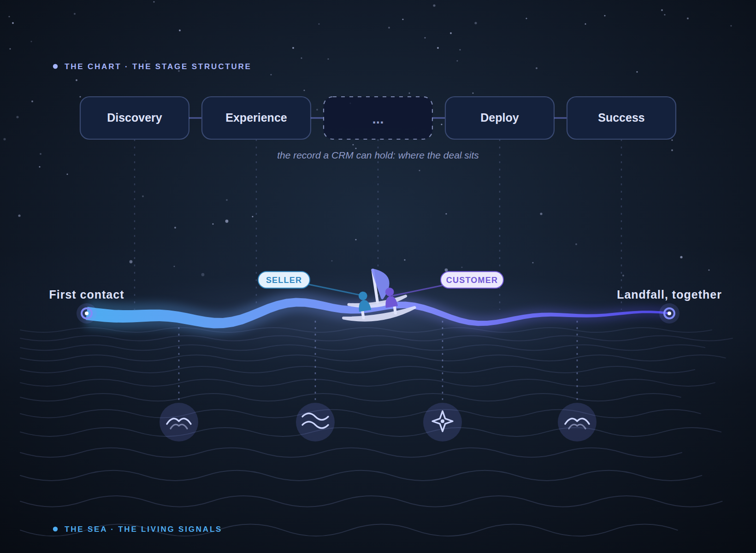Image resolution: width=756 pixels, height=553 pixels.
Task: Click the SELLER label pill
Action: tap(284, 280)
